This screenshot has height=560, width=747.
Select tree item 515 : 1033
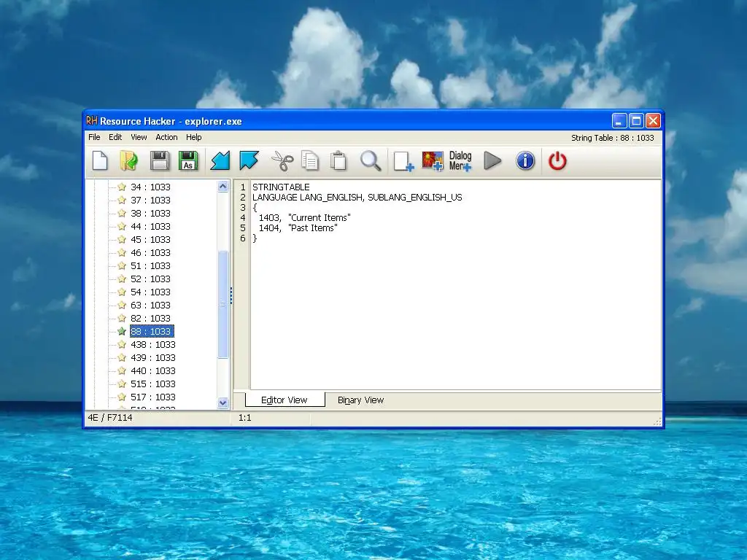pyautogui.click(x=153, y=384)
